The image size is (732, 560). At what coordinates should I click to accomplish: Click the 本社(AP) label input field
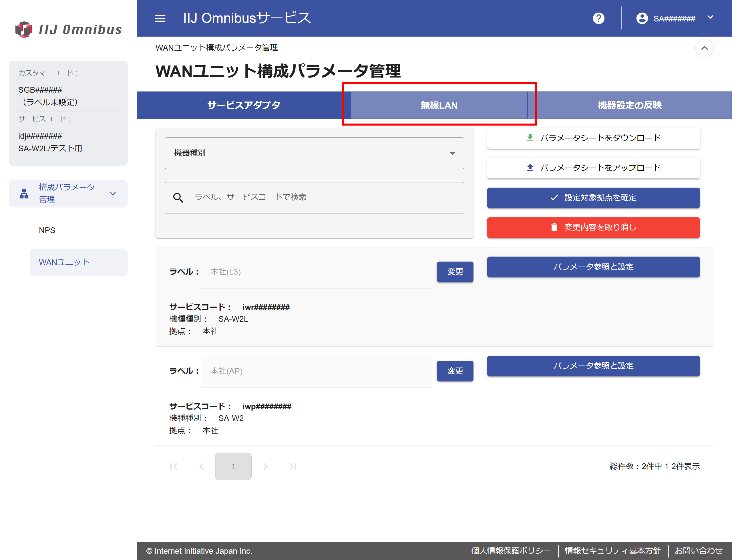(x=317, y=371)
